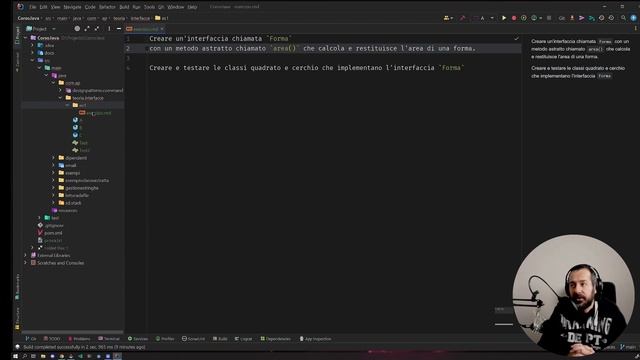Open the users icon dropdown in the toolbar
The image size is (640, 360).
click(x=448, y=18)
